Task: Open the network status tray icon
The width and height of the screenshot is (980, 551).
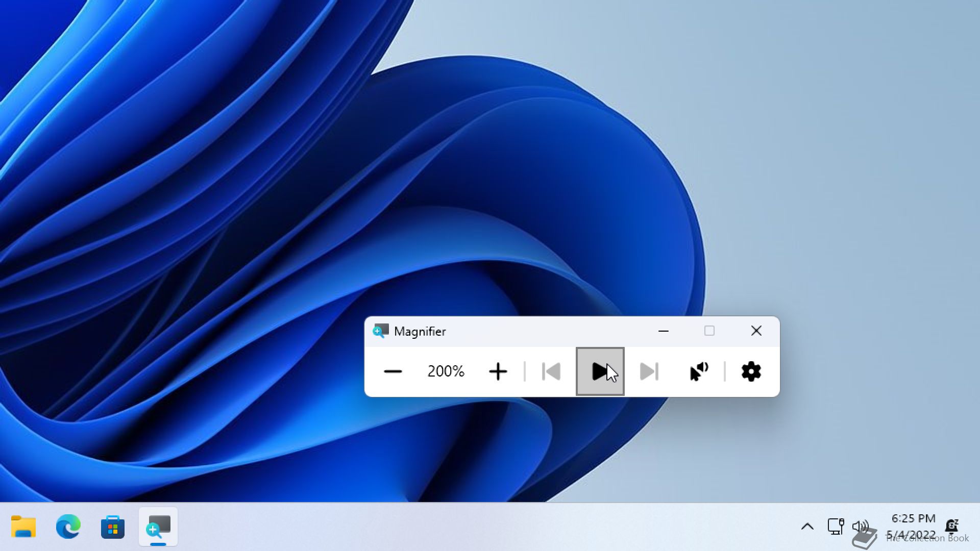Action: pyautogui.click(x=835, y=526)
